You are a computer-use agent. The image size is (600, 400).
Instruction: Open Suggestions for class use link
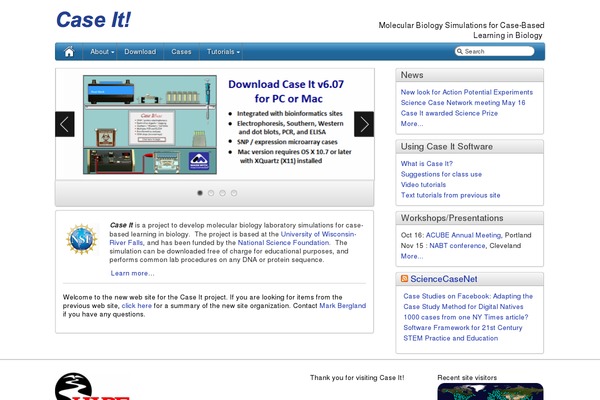click(441, 174)
